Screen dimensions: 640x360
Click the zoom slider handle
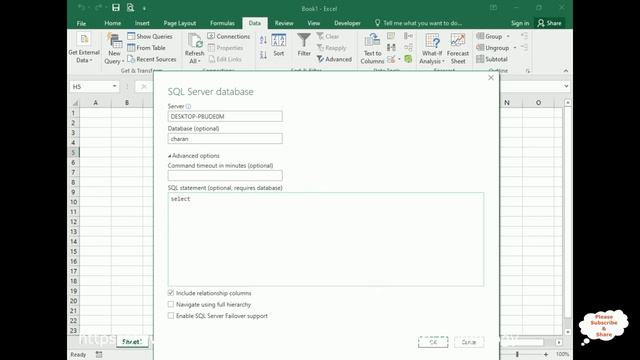(517, 354)
